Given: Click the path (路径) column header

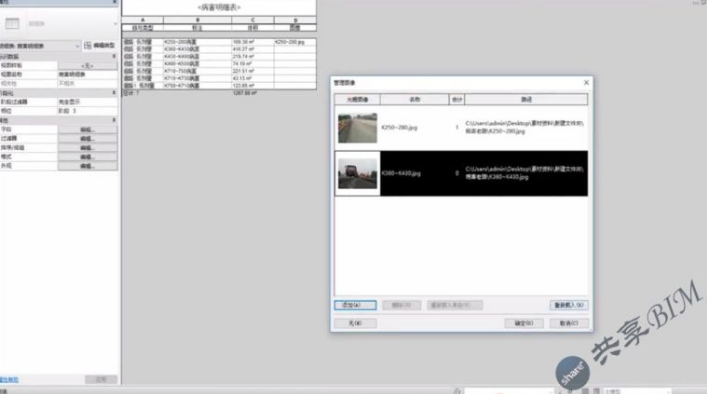Looking at the screenshot, I should click(526, 99).
